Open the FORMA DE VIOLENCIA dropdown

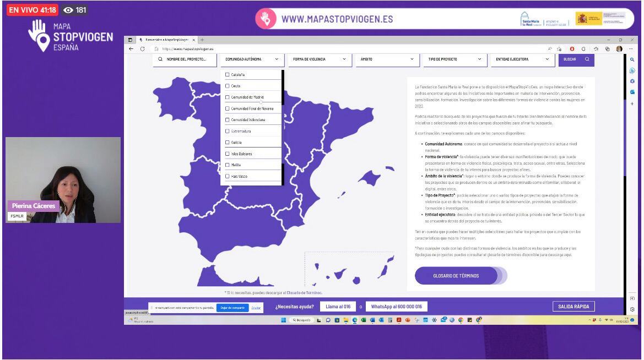[x=320, y=60]
